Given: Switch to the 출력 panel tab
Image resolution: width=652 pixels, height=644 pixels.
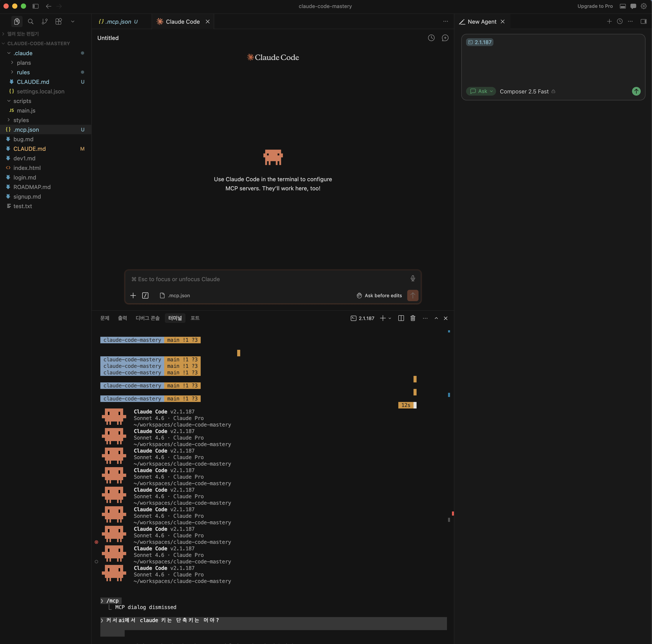Looking at the screenshot, I should pos(122,318).
